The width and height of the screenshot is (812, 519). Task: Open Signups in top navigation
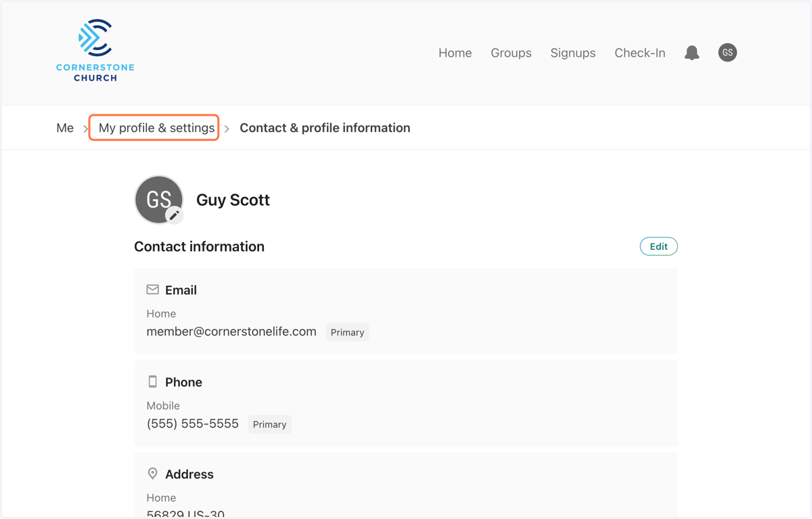572,53
